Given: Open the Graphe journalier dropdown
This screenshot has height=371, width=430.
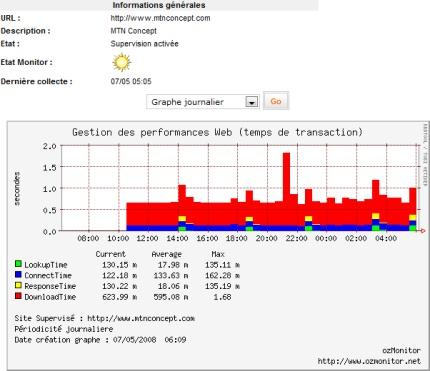Looking at the screenshot, I should click(x=203, y=102).
